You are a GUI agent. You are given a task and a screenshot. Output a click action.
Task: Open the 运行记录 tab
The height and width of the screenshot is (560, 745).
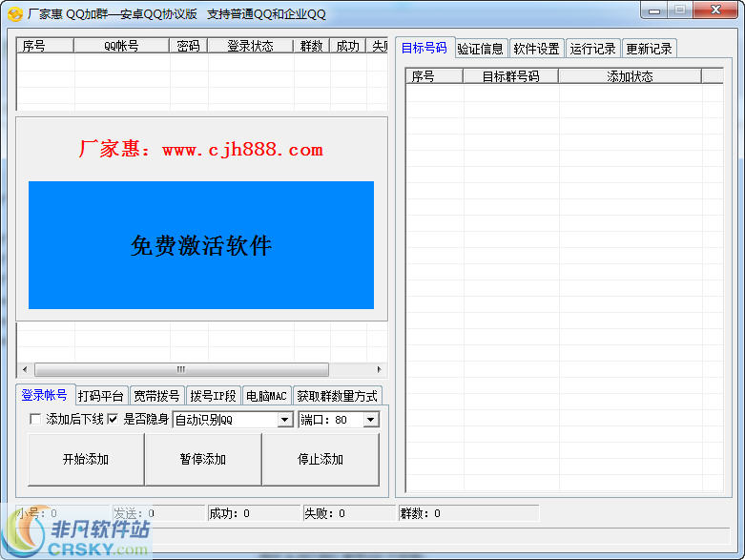pyautogui.click(x=592, y=49)
